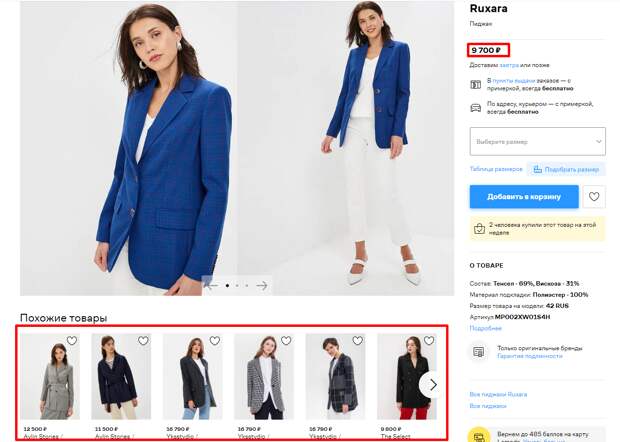Open the Выберите размер size dropdown
Viewport: 620px width, 442px height.
[537, 141]
